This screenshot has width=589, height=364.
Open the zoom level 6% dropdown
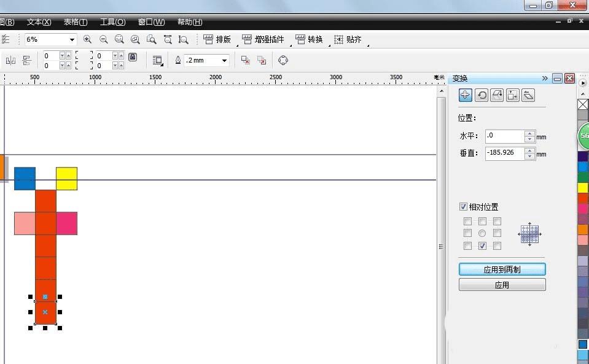tap(72, 39)
